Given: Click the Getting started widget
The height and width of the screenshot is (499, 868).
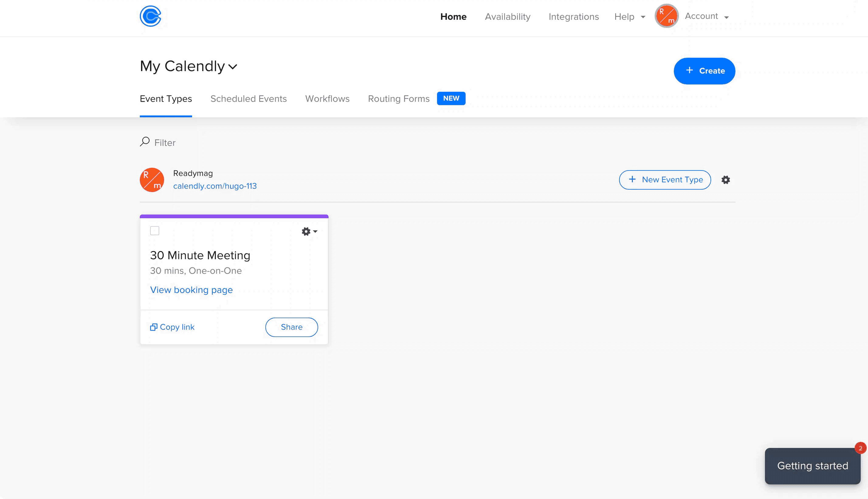Looking at the screenshot, I should [813, 466].
